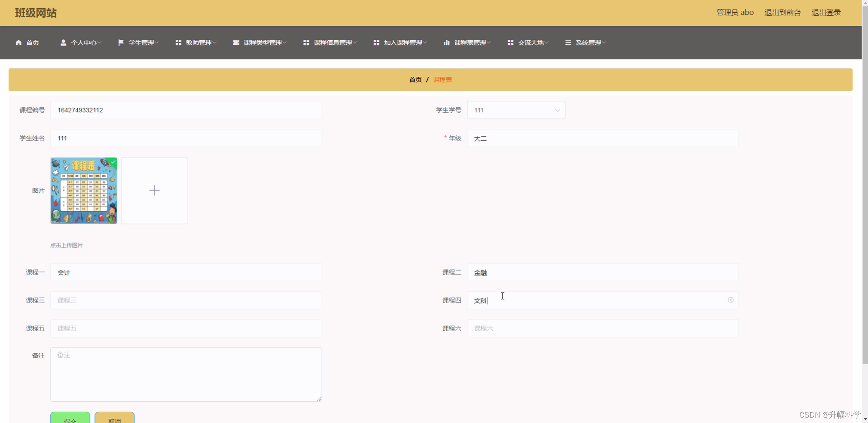The image size is (868, 423).
Task: Click the flag icon for 学生管理
Action: [x=120, y=43]
